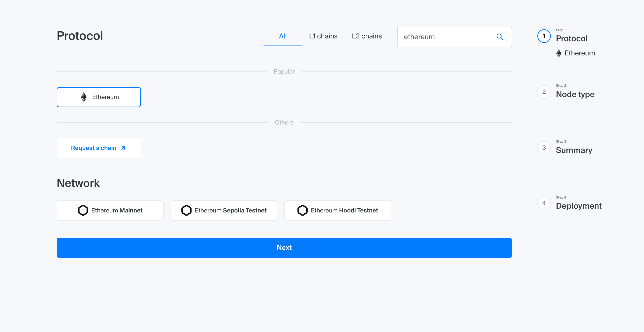The image size is (644, 332).
Task: Click the step 2 circle indicator
Action: (544, 92)
